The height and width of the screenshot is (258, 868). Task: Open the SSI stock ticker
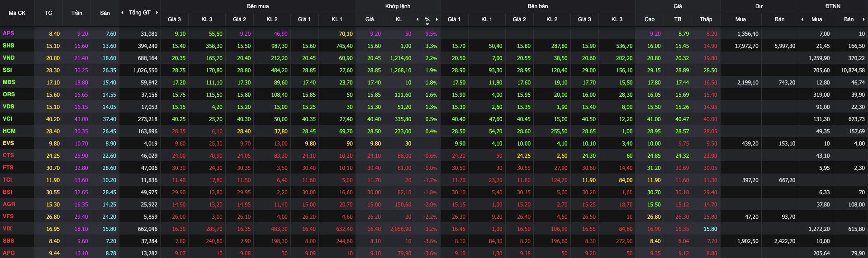(x=7, y=70)
